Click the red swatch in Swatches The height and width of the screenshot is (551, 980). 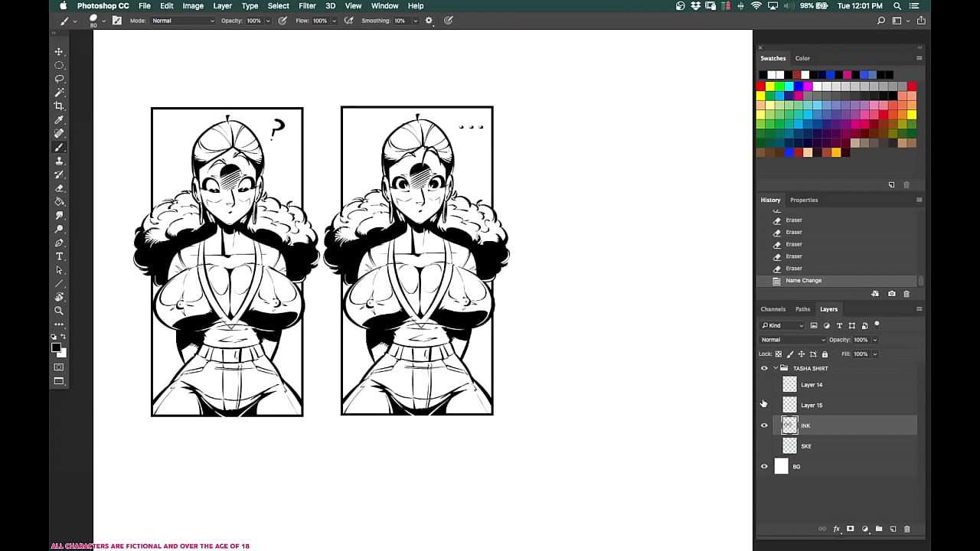coord(761,86)
